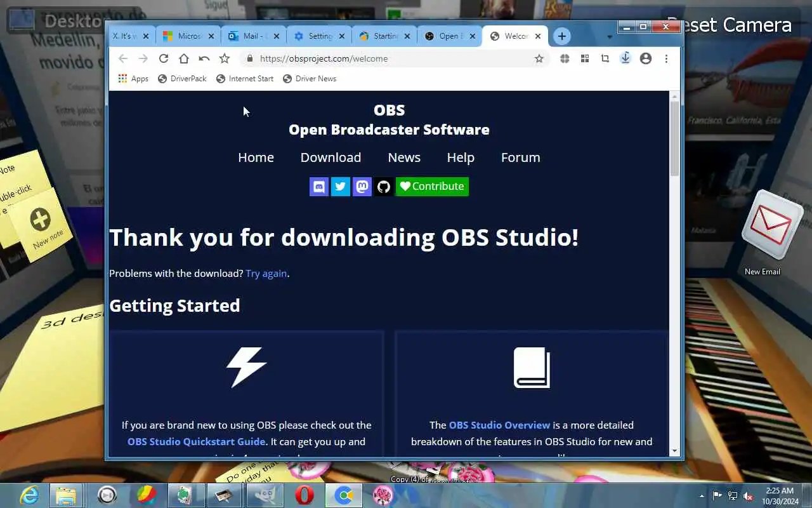Click the green Contribute button

(x=432, y=187)
